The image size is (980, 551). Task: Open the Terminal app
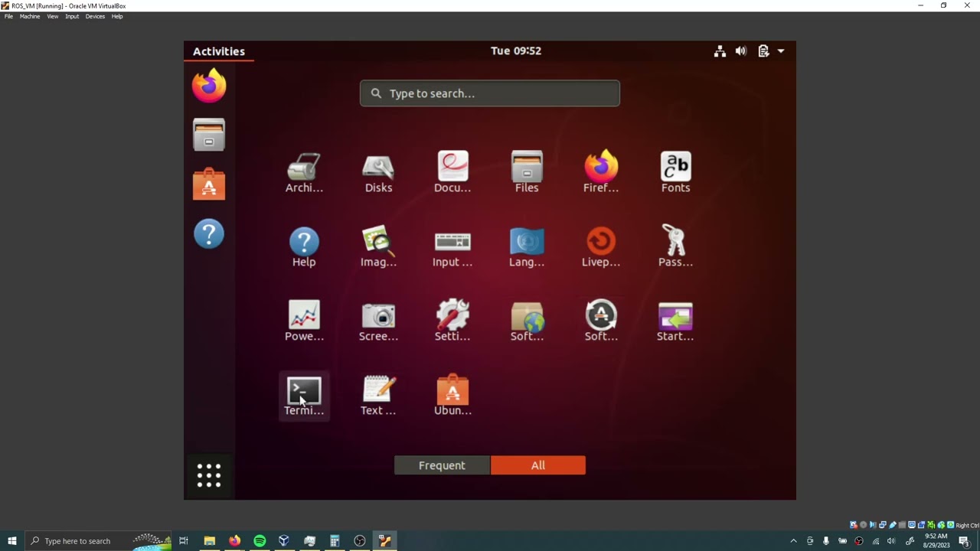pos(304,396)
